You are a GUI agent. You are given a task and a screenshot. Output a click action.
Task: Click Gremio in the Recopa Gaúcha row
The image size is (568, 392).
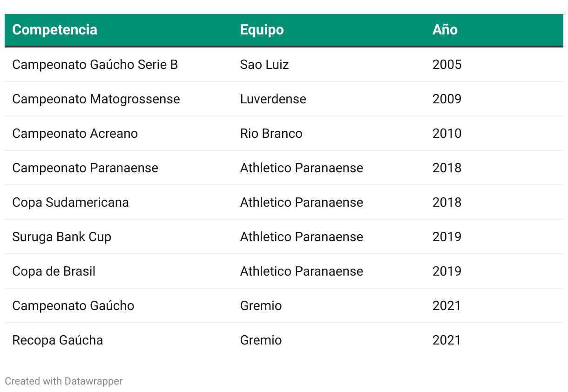point(261,340)
